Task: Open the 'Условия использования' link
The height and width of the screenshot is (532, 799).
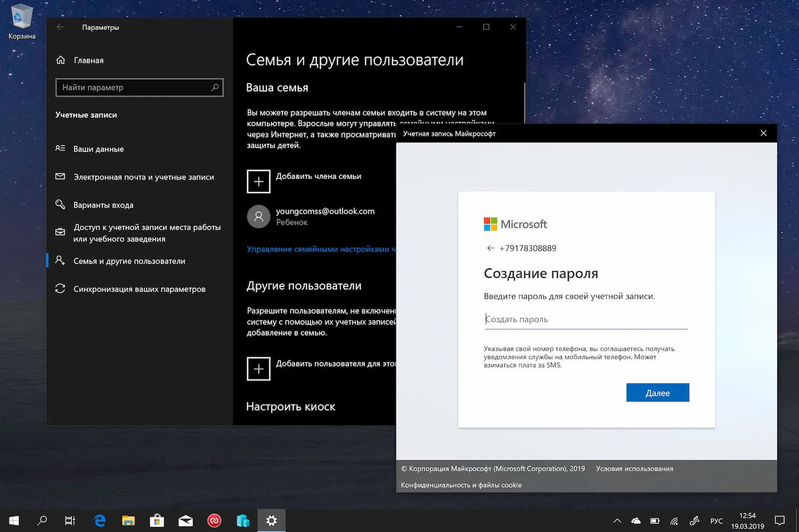Action: (x=634, y=468)
